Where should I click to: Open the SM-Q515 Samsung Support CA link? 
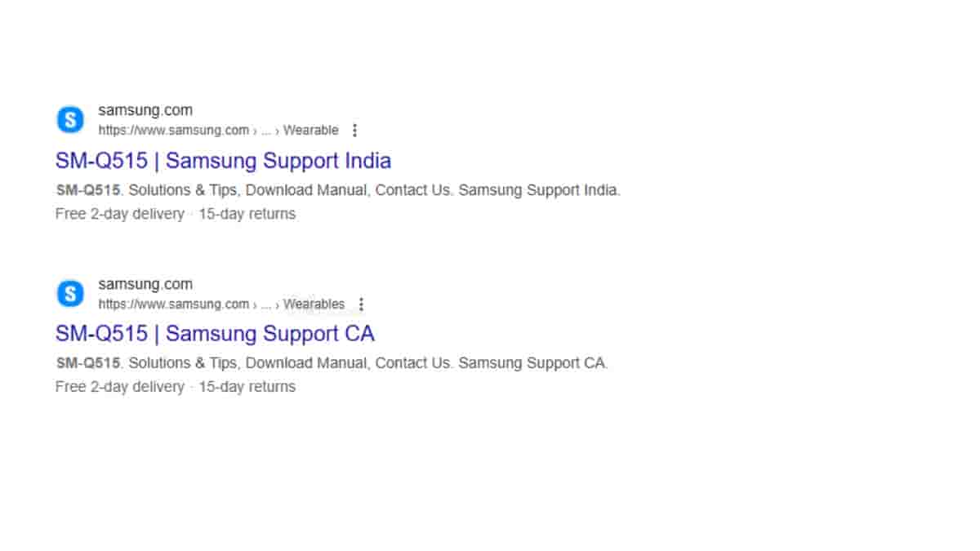click(x=215, y=334)
